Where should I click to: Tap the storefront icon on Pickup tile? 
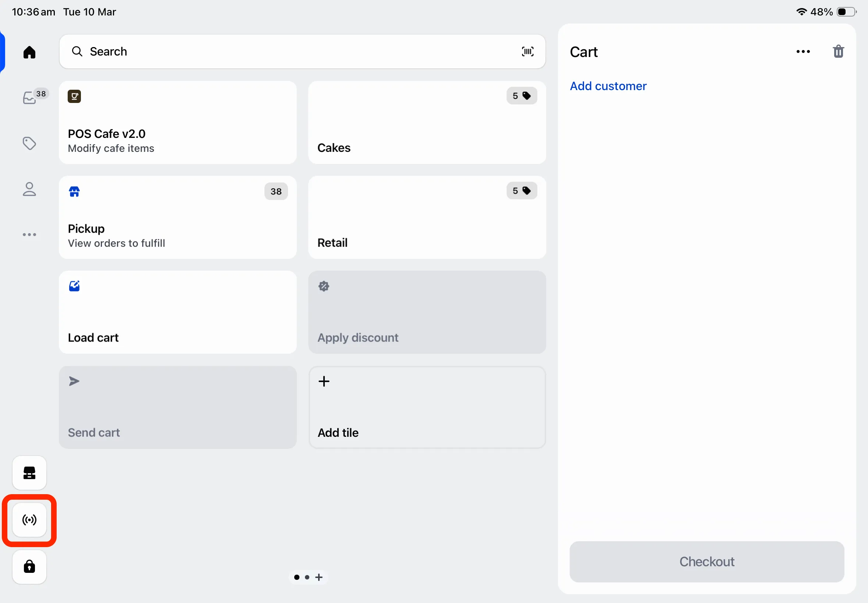pyautogui.click(x=74, y=191)
